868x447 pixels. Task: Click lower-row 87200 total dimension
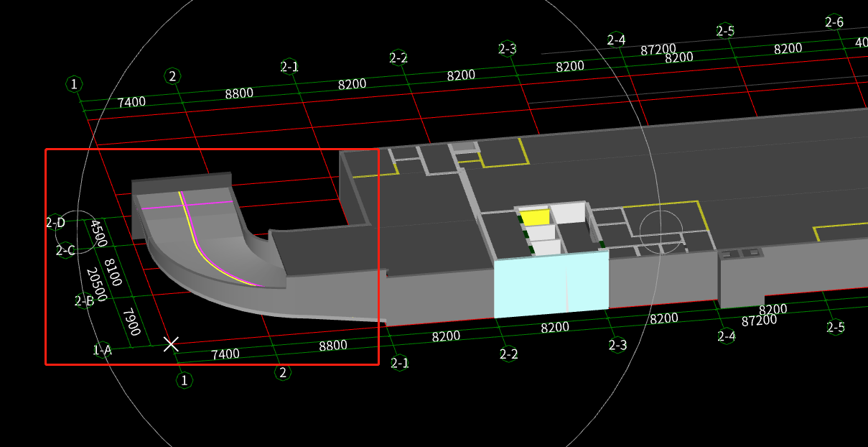click(x=760, y=321)
